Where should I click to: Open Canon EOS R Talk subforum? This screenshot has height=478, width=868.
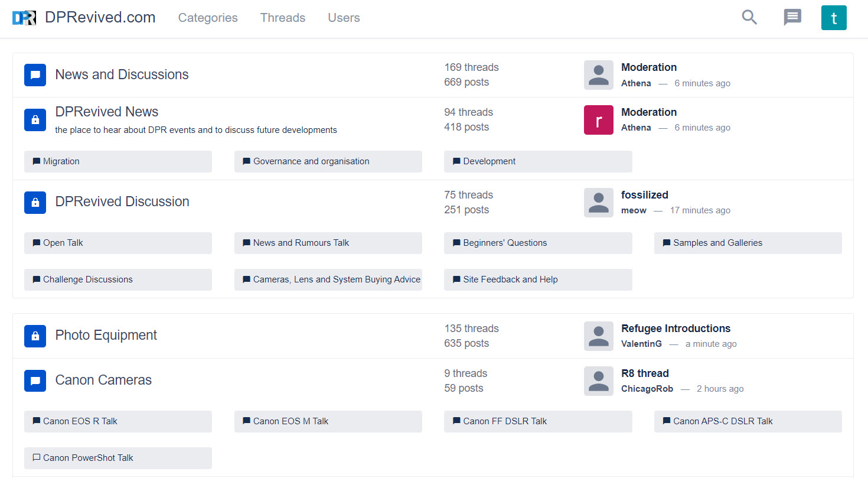point(118,421)
